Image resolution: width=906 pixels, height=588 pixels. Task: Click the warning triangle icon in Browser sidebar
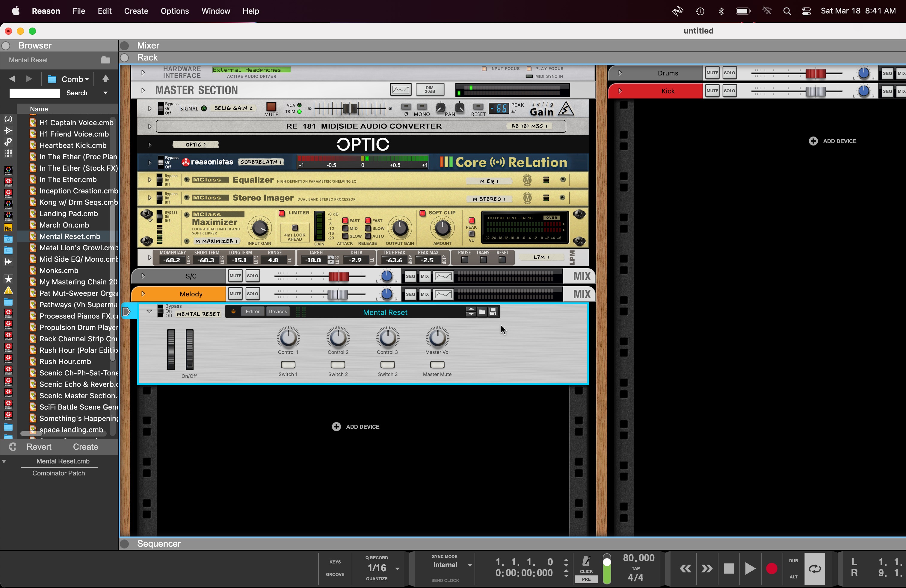click(8, 291)
